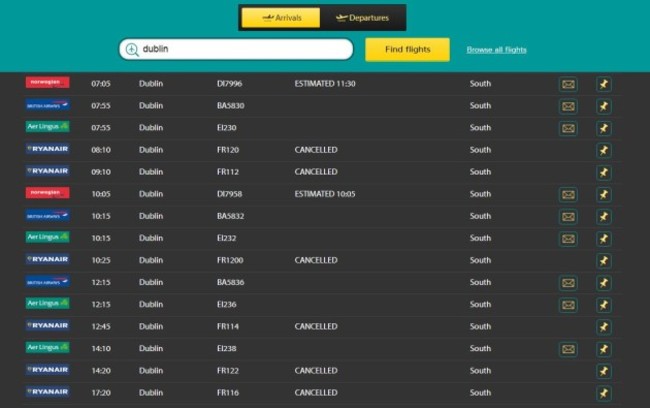Screen dimensions: 650x408
Task: Select flight number DI7996
Action: [229, 84]
